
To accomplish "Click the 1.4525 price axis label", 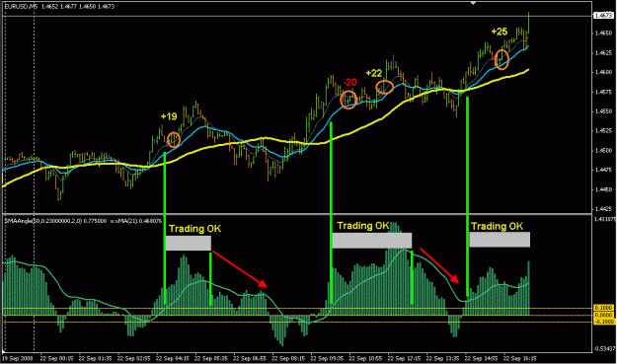I will [x=603, y=131].
